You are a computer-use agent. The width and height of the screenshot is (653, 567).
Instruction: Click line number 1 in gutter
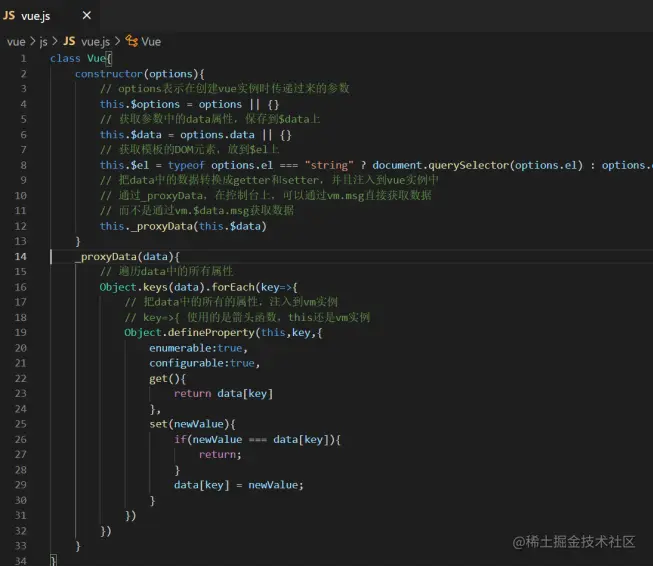[x=23, y=59]
